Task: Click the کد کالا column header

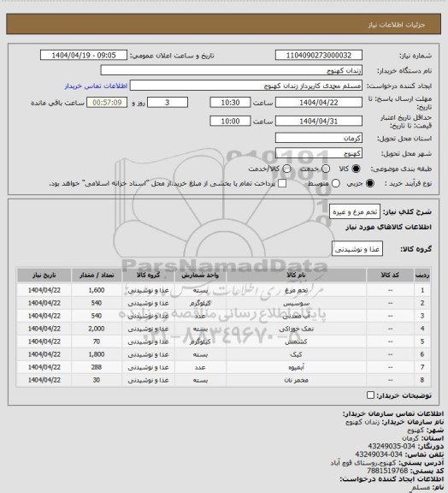Action: 390,275
